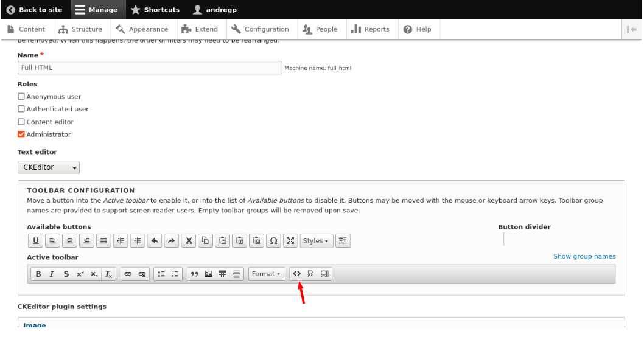644x362 pixels.
Task: Click the Source code icon under the arrow
Action: click(297, 274)
